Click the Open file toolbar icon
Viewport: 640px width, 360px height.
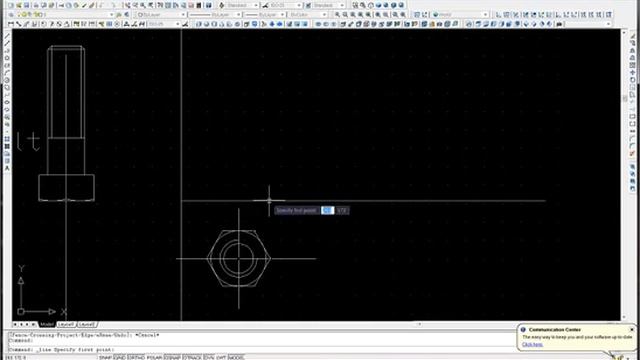(x=19, y=5)
